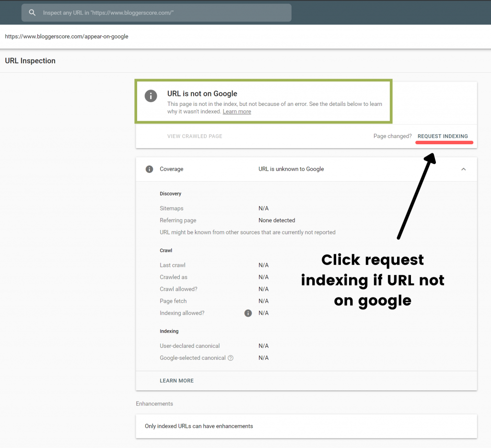This screenshot has width=491, height=448.
Task: Open help icon for Google-selected canonical
Action: coord(231,358)
